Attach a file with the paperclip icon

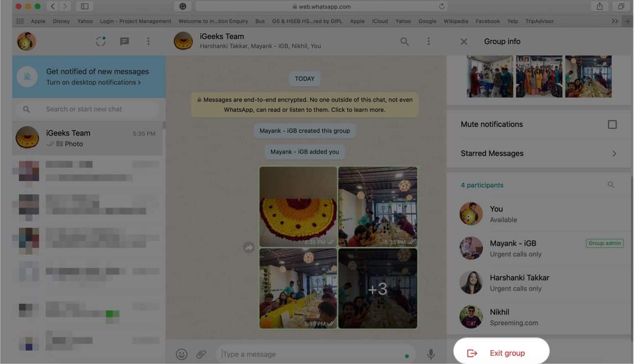[x=201, y=354]
